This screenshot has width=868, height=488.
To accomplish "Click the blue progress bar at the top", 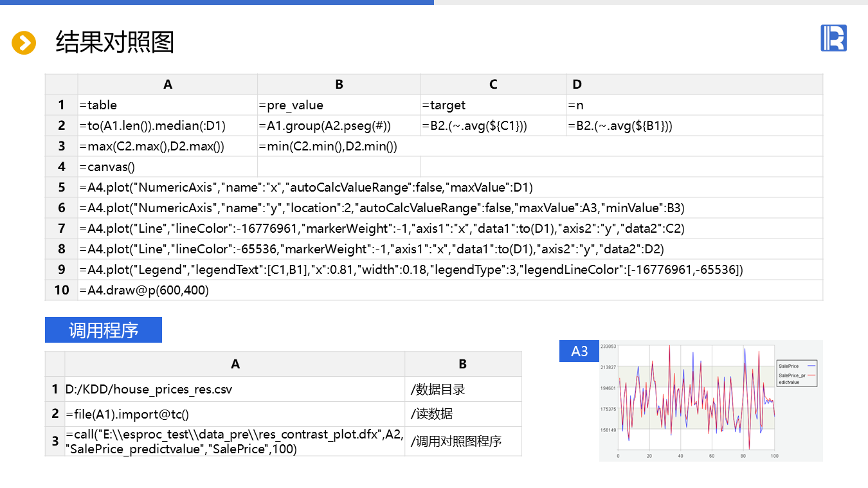I will (217, 3).
